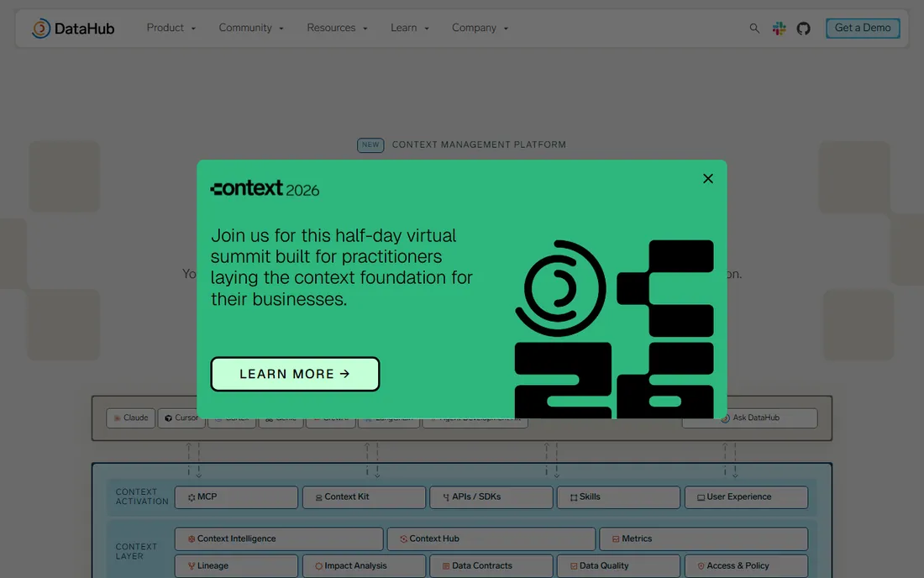
Task: Click the CONTEXT ACTIVATION label
Action: [x=141, y=497]
